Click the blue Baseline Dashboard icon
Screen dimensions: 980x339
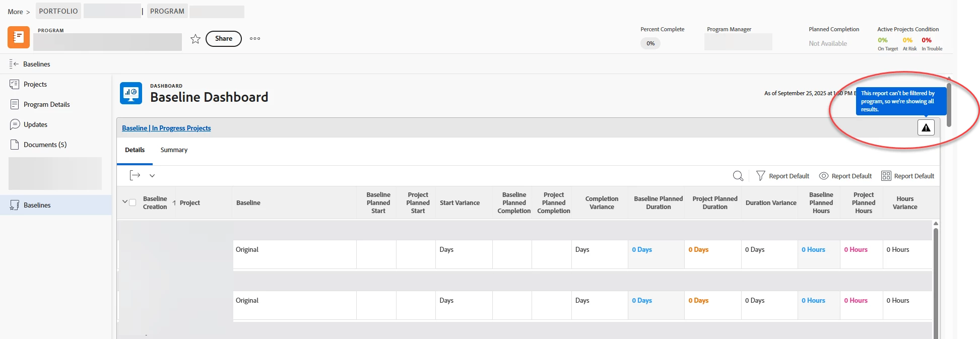tap(131, 93)
